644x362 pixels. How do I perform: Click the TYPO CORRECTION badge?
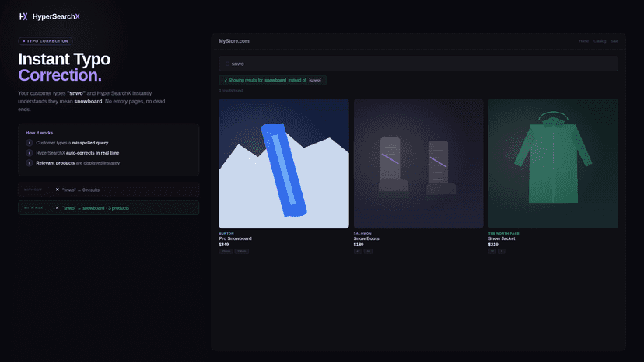point(46,41)
